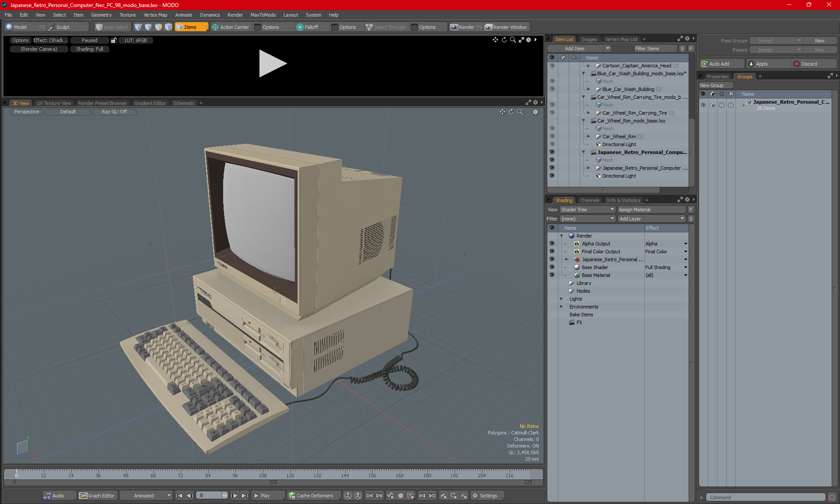840x504 pixels.
Task: Activate the Falloff tool icon
Action: click(x=300, y=27)
